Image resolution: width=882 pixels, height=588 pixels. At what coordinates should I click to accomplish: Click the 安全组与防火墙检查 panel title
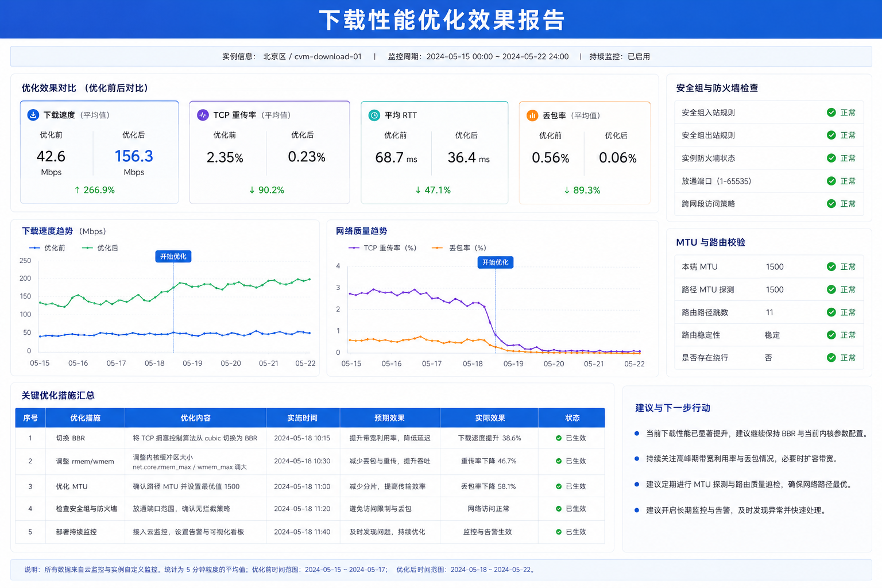[717, 88]
